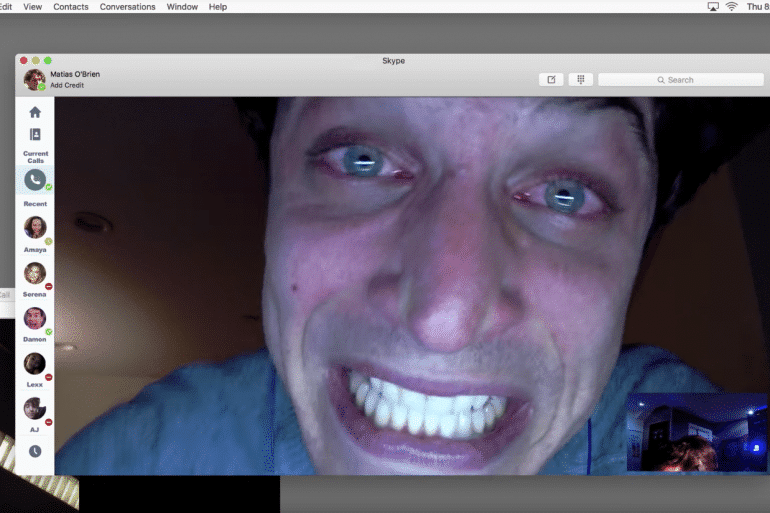Open the Contacts menu in menu bar

pos(71,7)
